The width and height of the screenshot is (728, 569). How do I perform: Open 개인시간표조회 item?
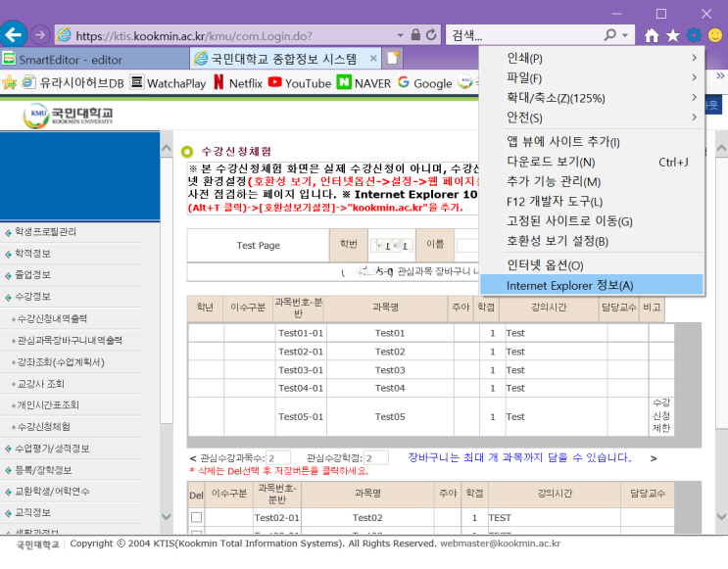pyautogui.click(x=48, y=405)
